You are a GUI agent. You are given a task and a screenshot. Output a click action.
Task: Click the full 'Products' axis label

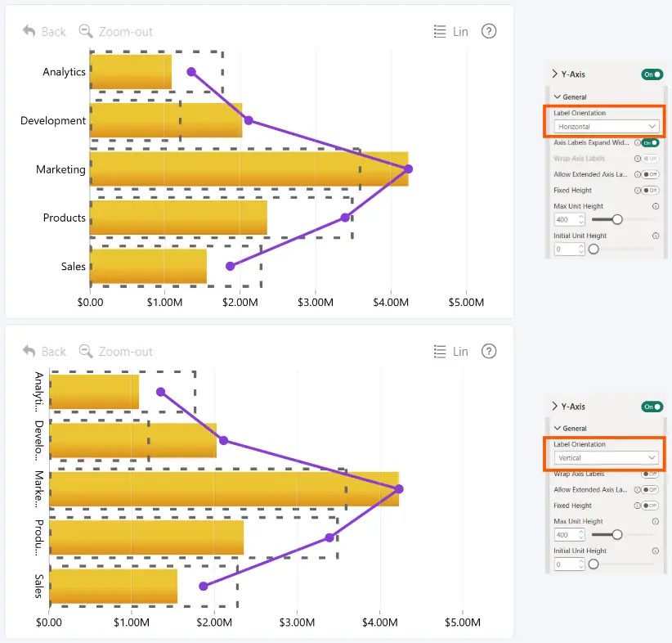[x=65, y=218]
